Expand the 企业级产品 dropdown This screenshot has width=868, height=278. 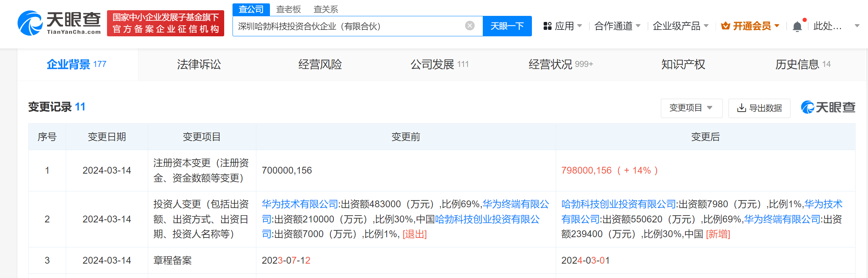click(x=680, y=26)
